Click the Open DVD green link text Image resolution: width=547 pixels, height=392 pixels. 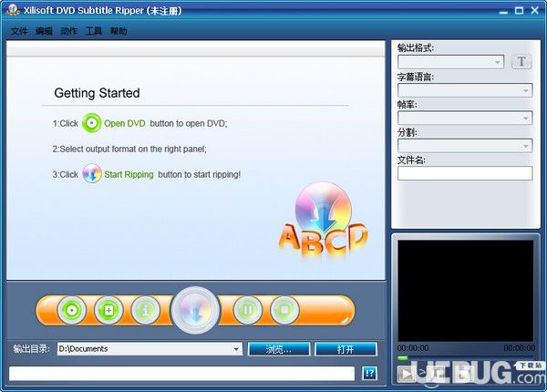(125, 123)
